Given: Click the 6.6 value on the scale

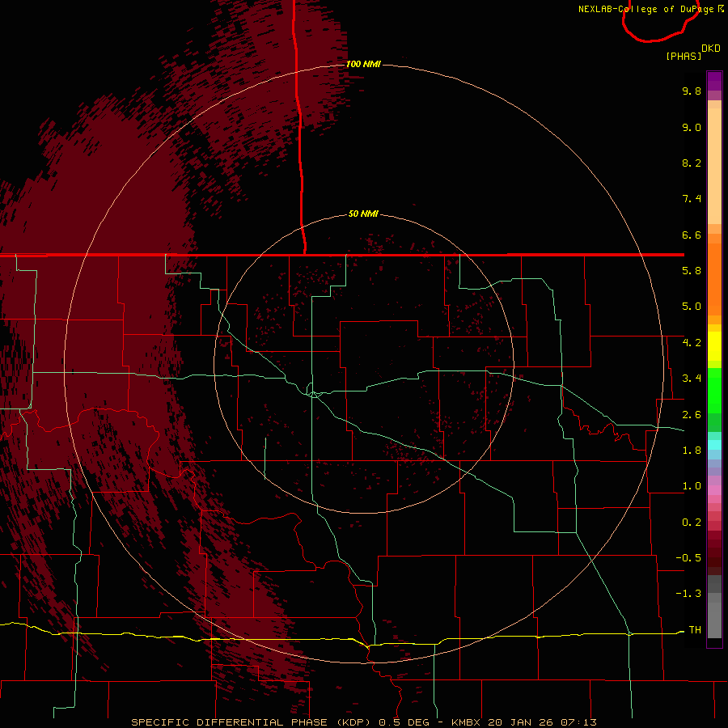Looking at the screenshot, I should click(x=692, y=235).
